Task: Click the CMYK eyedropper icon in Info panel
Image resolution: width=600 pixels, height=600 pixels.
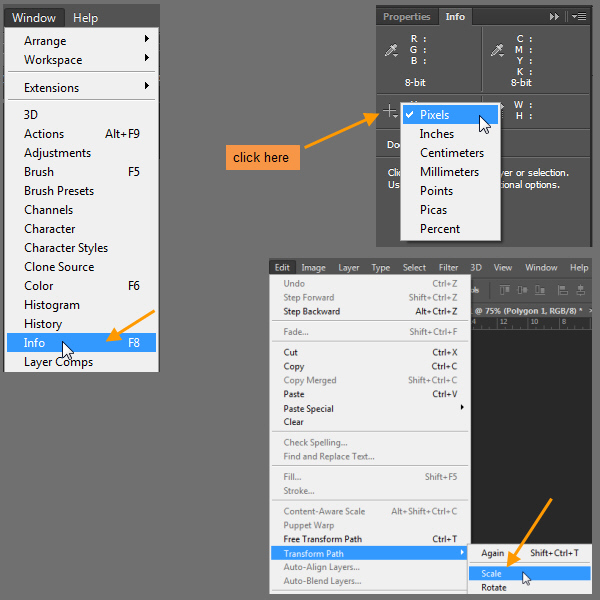Action: 495,50
